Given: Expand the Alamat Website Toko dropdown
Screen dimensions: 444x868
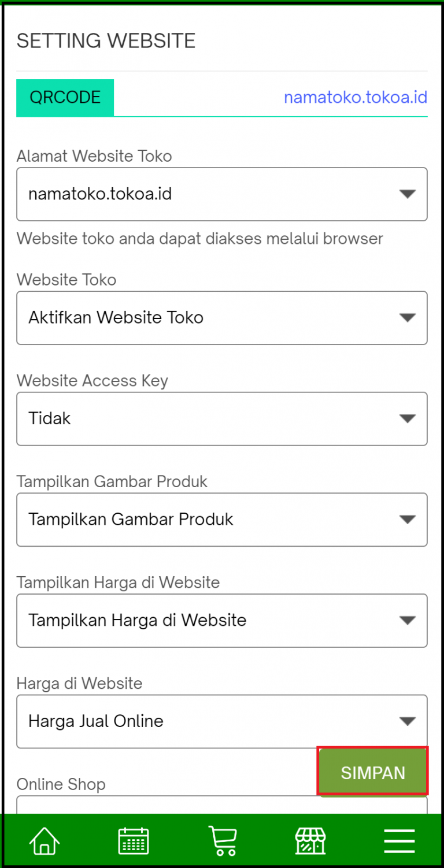Looking at the screenshot, I should click(x=222, y=194).
